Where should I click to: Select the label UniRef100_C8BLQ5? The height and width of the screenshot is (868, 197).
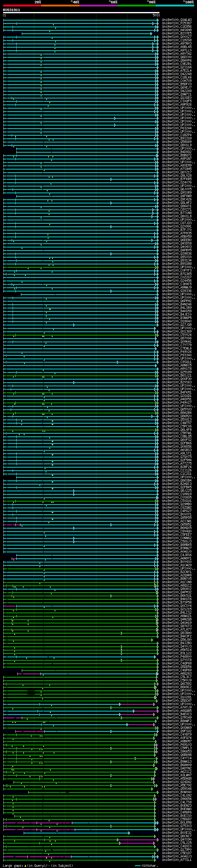pyautogui.click(x=177, y=436)
